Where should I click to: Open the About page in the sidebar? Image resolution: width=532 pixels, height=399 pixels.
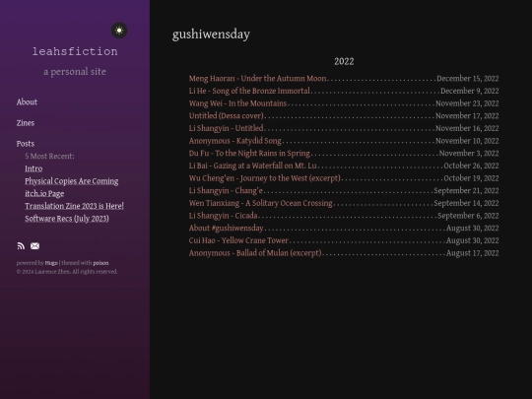pyautogui.click(x=27, y=102)
